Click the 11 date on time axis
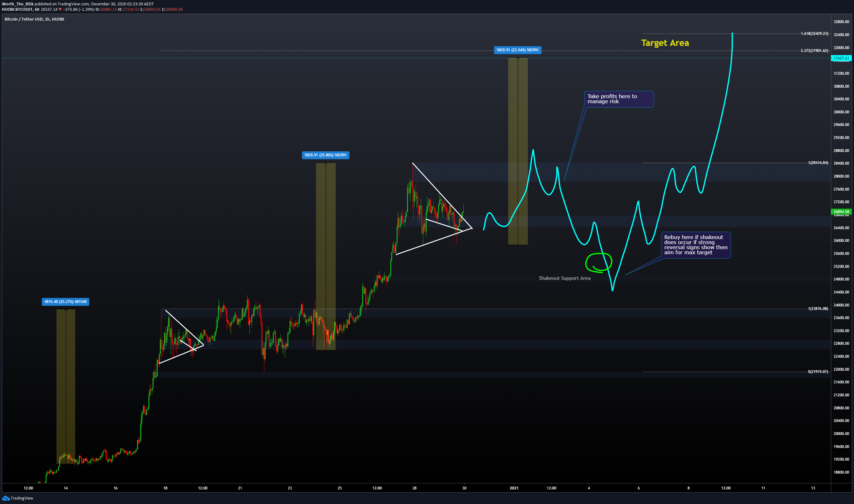 [x=763, y=488]
